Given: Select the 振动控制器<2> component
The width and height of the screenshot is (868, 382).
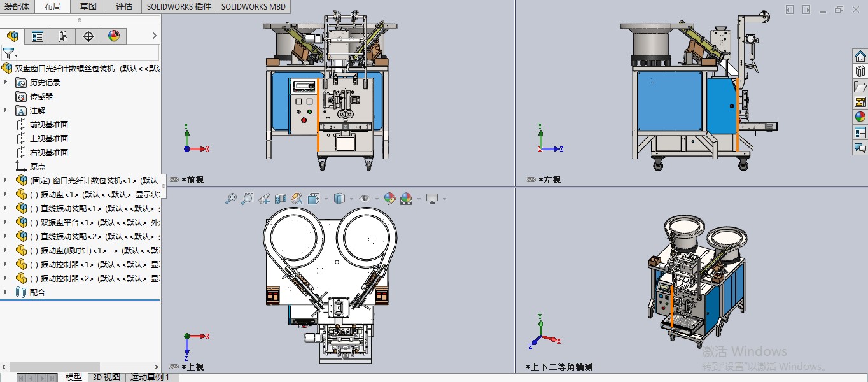Looking at the screenshot, I should (87, 278).
